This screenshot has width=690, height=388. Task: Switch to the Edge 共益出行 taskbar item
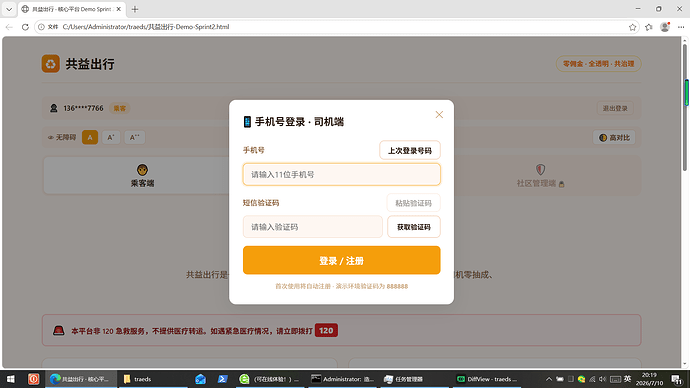tap(81, 379)
